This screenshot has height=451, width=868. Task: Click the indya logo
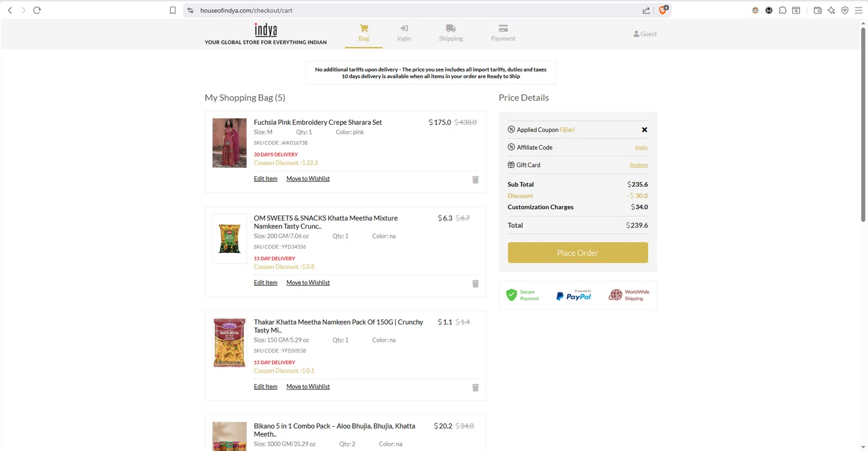click(266, 34)
